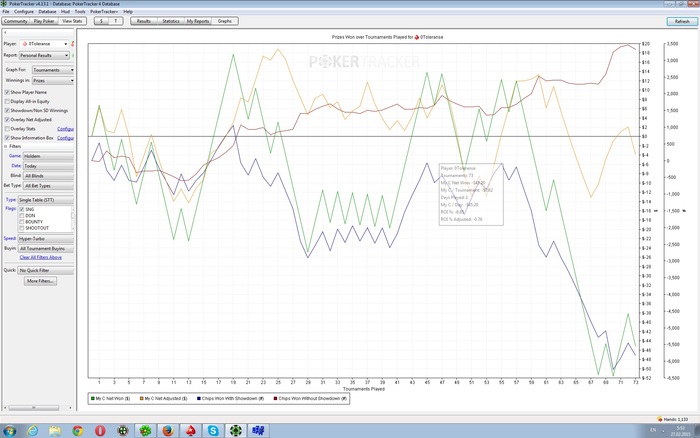Toggle the Overlay Stats checkbox

pos(8,128)
